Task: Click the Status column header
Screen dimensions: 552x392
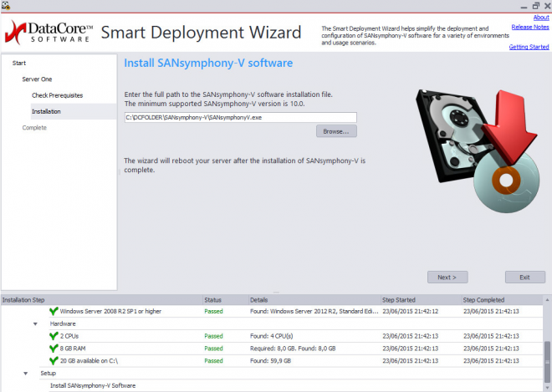Action: point(226,300)
